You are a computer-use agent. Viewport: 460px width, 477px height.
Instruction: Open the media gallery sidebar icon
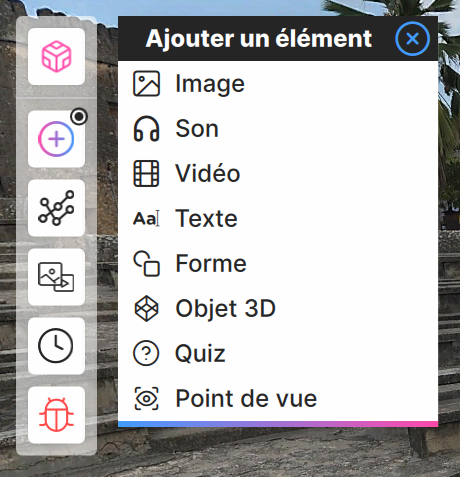pyautogui.click(x=56, y=277)
